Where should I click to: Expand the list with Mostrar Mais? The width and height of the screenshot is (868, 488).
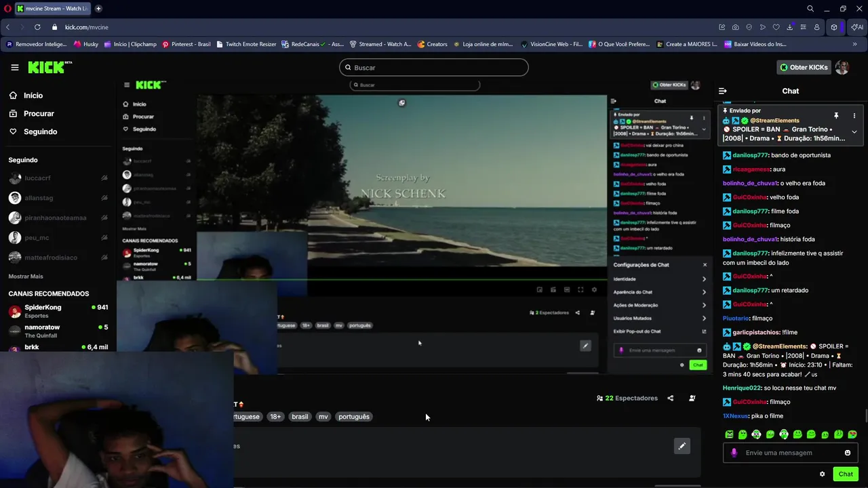pos(26,277)
